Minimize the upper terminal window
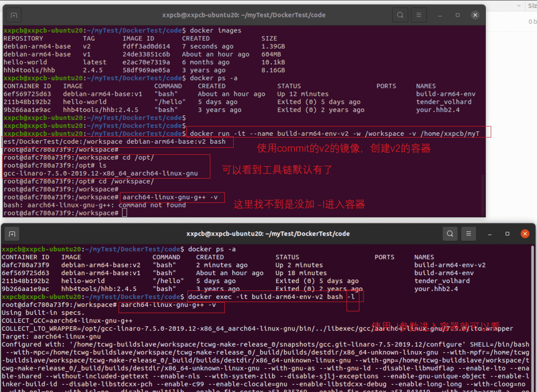 [x=440, y=15]
